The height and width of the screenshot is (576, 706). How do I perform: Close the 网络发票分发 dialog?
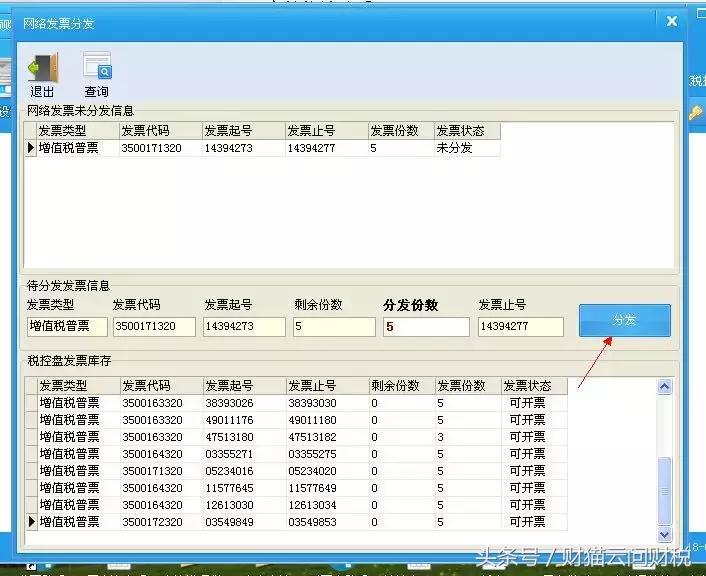pos(672,21)
